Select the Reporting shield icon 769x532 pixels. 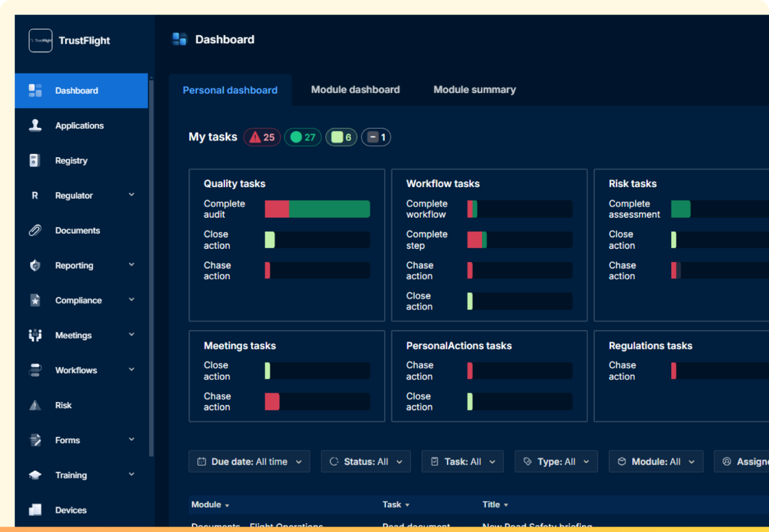tap(35, 265)
